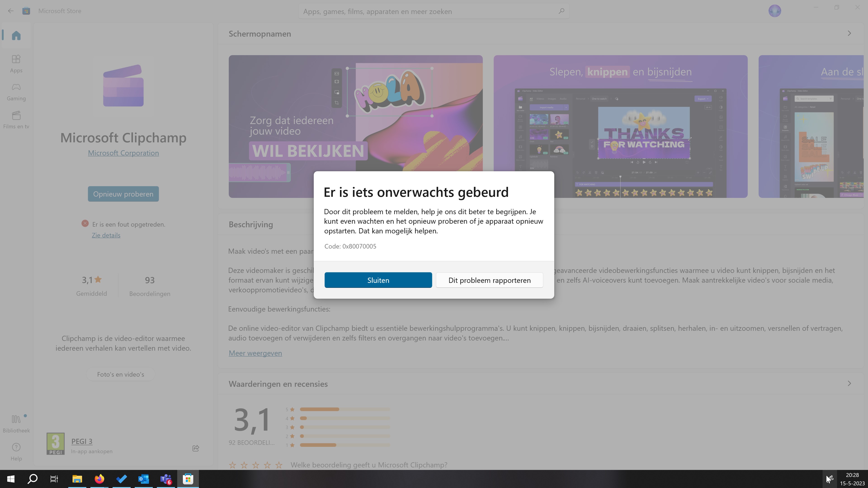Click Meer weergeven link
The width and height of the screenshot is (868, 488).
pyautogui.click(x=255, y=353)
